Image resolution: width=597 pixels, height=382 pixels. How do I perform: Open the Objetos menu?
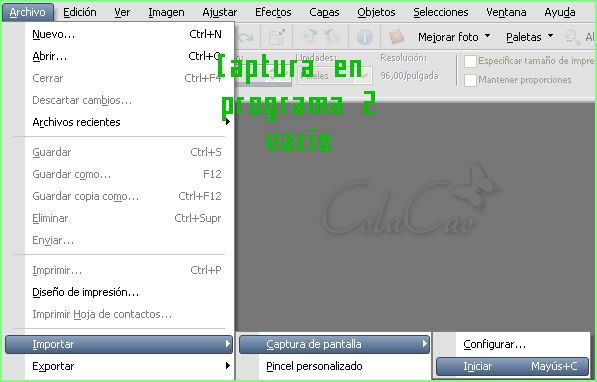[x=376, y=12]
